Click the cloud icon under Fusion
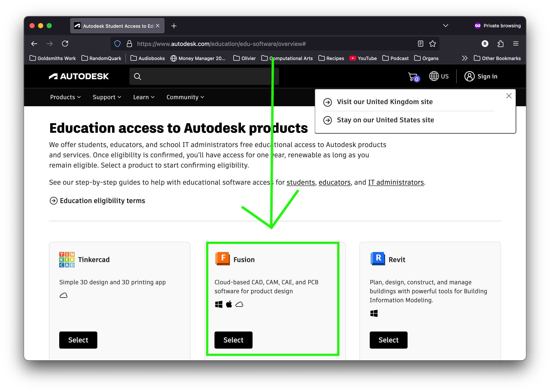 pos(239,304)
